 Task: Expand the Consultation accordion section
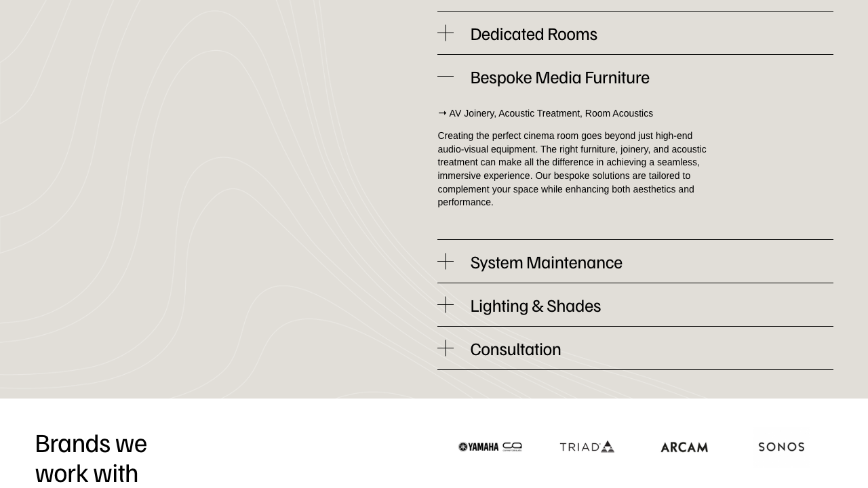coord(515,349)
